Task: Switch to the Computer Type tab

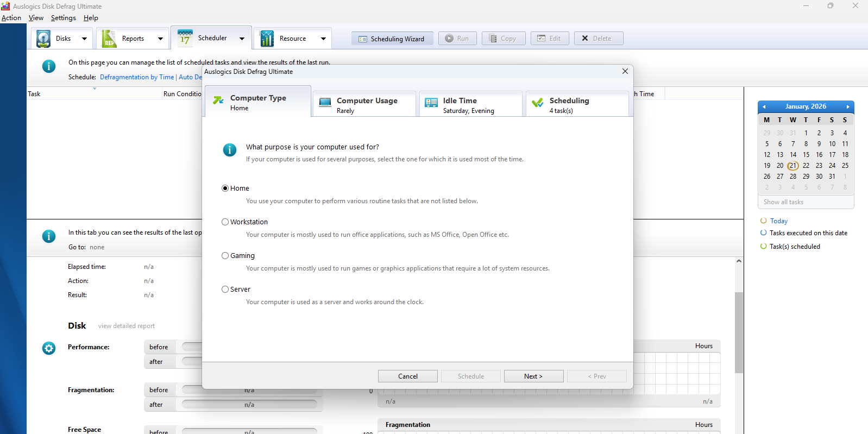Action: pos(258,102)
